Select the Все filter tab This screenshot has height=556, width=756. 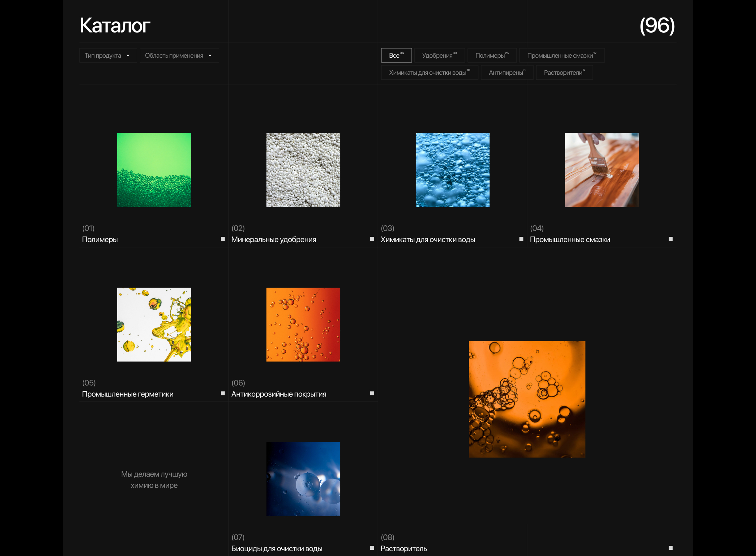tap(396, 56)
